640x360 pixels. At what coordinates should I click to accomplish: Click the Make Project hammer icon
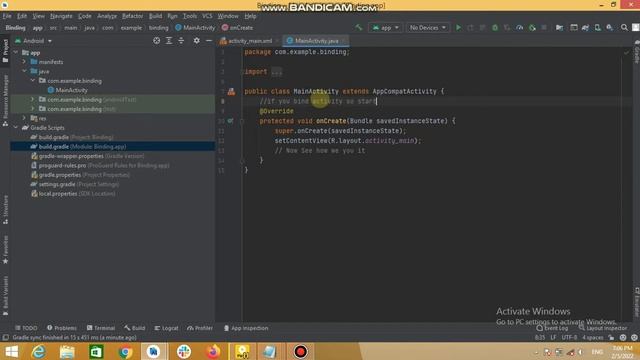click(359, 28)
